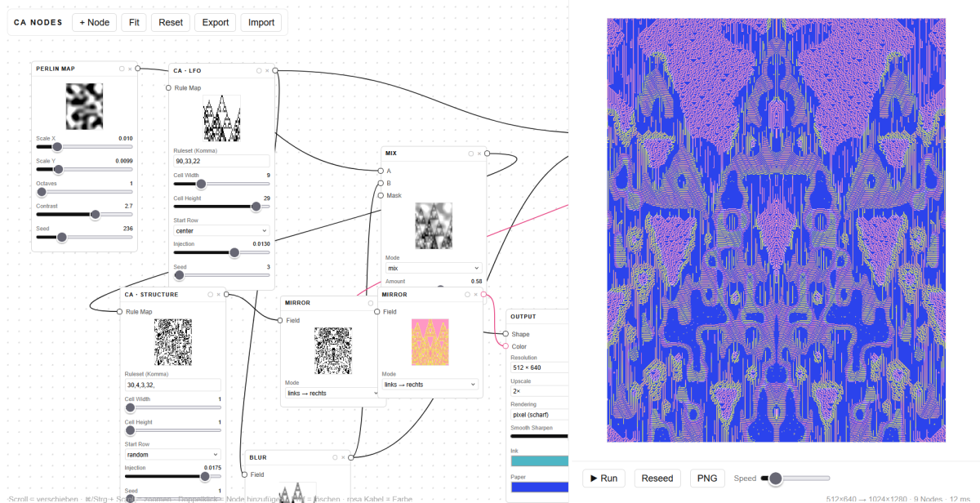Click the rendered output canvas image
The width and height of the screenshot is (980, 503).
(776, 230)
